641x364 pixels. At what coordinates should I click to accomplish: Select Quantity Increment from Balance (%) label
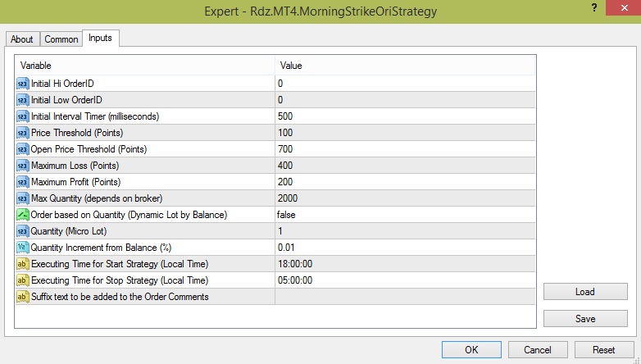[x=101, y=247]
